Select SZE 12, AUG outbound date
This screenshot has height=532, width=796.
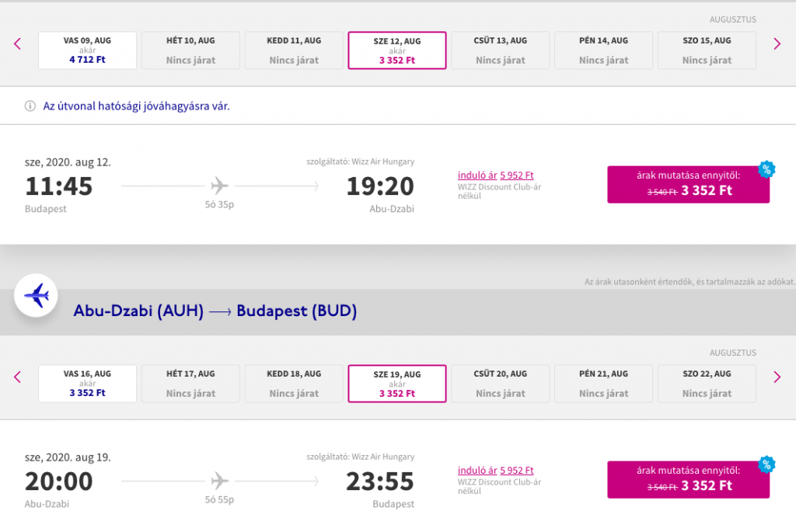point(397,50)
